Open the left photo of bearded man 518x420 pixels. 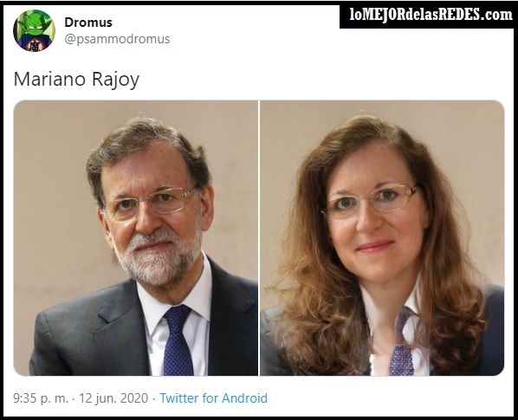[136, 238]
